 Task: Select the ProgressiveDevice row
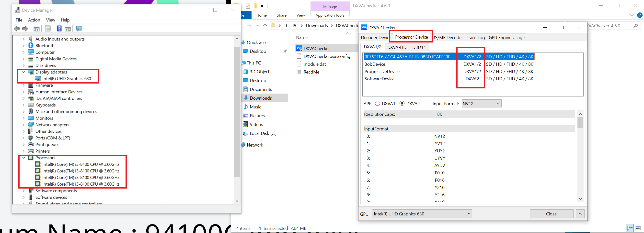point(449,72)
